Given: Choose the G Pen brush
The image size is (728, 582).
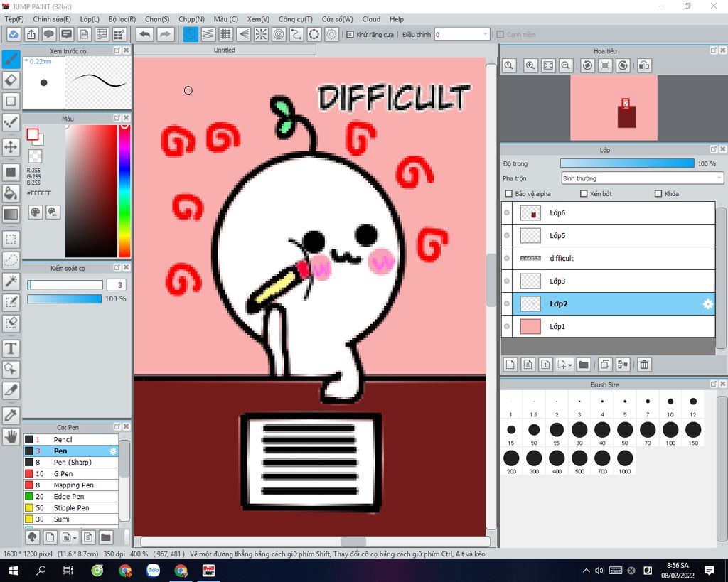Looking at the screenshot, I should point(71,473).
